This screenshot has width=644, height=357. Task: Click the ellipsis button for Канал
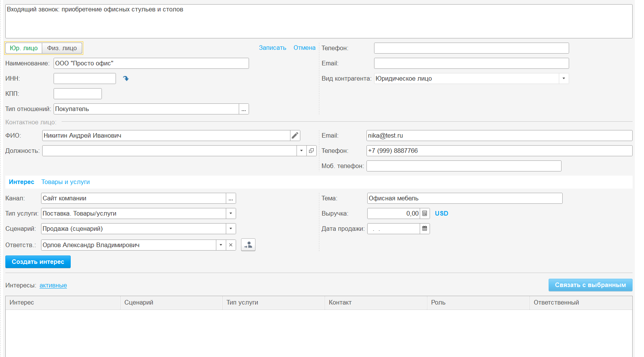pos(231,198)
